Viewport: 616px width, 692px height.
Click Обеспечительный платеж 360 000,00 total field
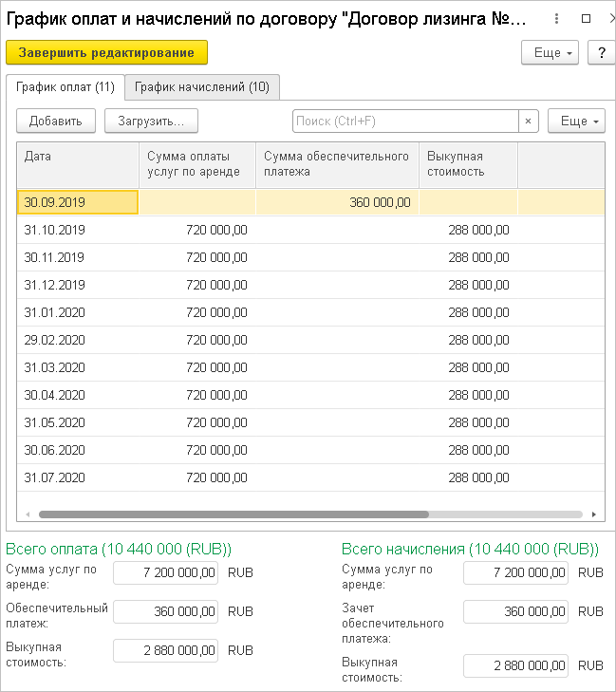pos(165,611)
